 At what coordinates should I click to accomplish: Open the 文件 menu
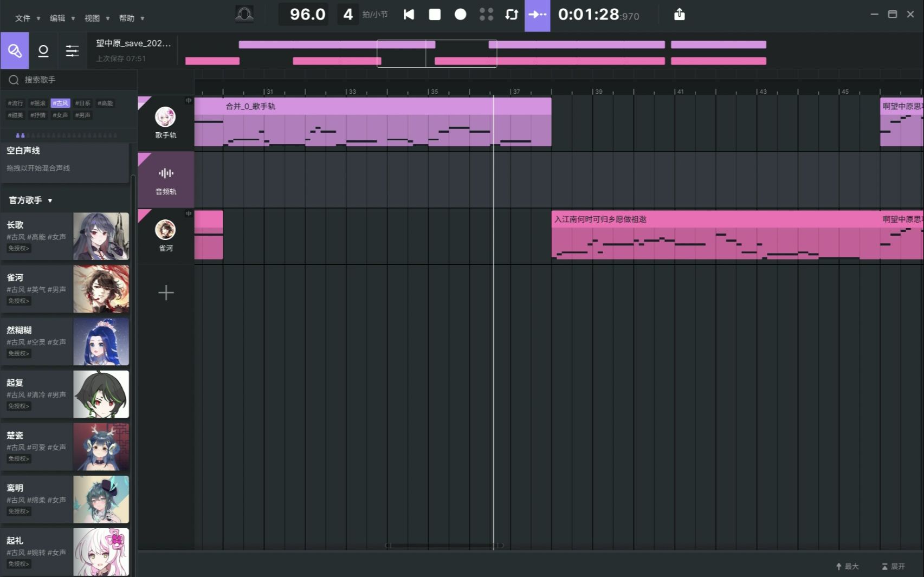click(27, 18)
